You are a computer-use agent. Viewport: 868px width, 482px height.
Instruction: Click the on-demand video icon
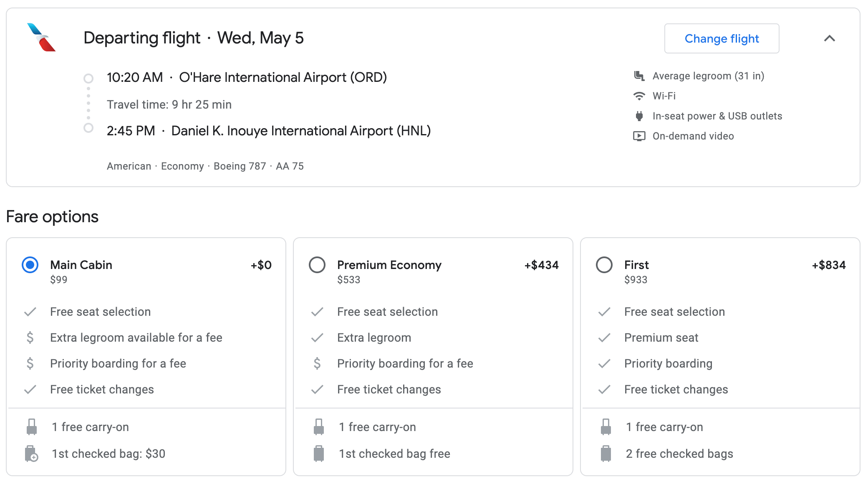click(x=639, y=136)
